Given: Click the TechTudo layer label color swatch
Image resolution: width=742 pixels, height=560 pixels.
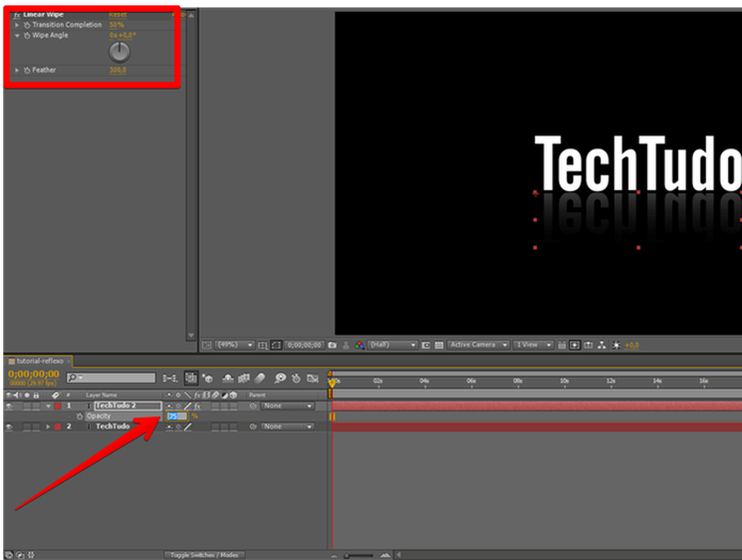Looking at the screenshot, I should tap(58, 427).
